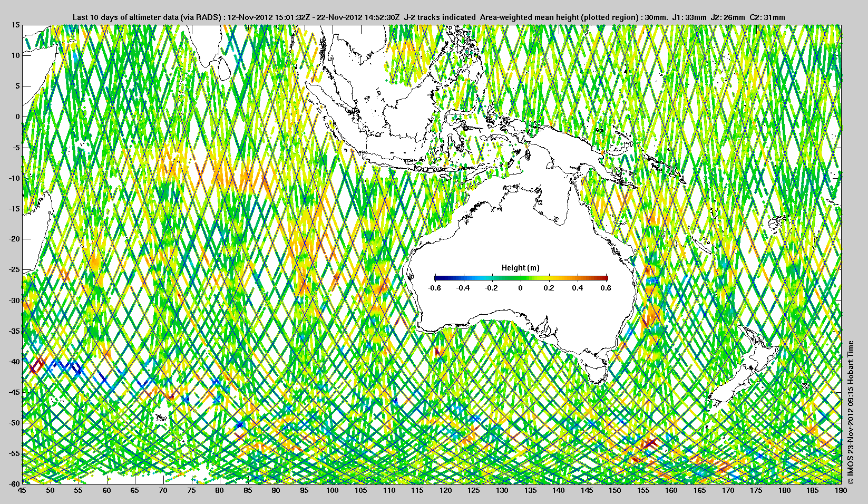Image resolution: width=868 pixels, height=504 pixels.
Task: Click latitude tick label "-30" on y-axis
Action: (x=14, y=301)
